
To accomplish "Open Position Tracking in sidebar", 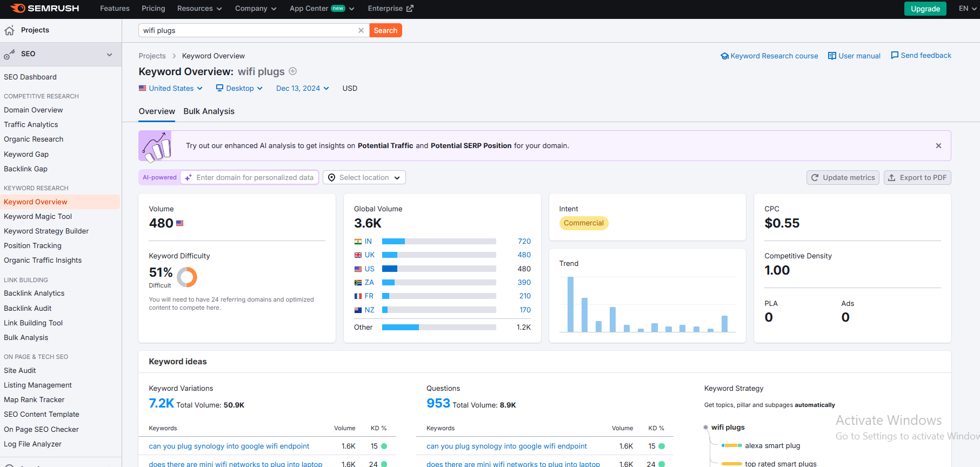I will pos(33,245).
